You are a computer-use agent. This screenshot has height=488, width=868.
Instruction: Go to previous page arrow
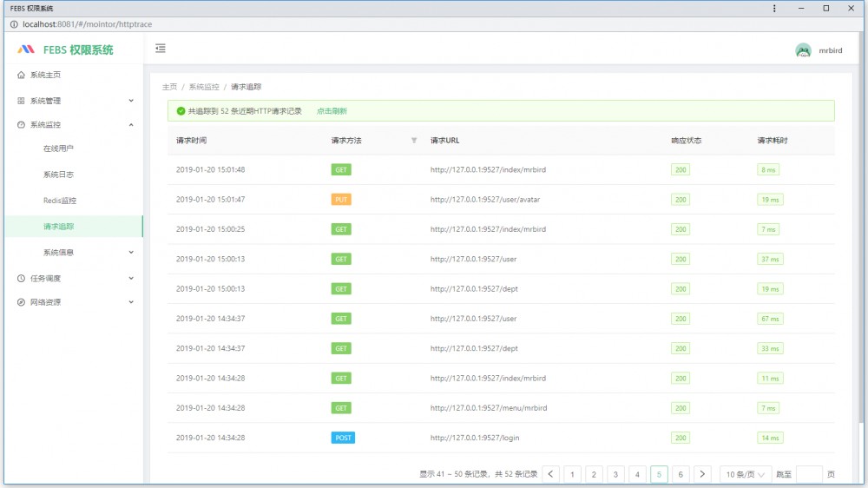(x=550, y=474)
